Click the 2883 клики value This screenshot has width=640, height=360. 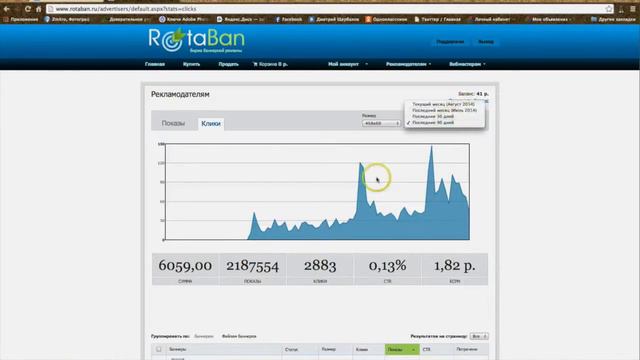point(320,266)
